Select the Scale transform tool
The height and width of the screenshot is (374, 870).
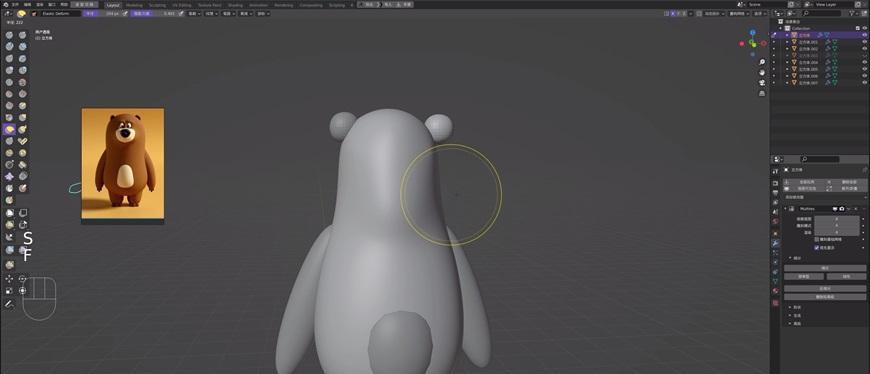[x=9, y=290]
